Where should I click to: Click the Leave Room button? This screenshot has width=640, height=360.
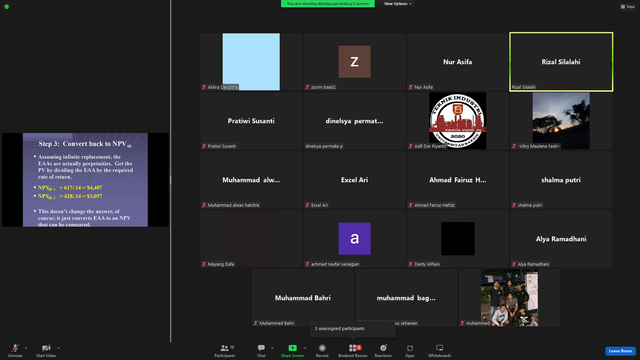click(x=620, y=351)
